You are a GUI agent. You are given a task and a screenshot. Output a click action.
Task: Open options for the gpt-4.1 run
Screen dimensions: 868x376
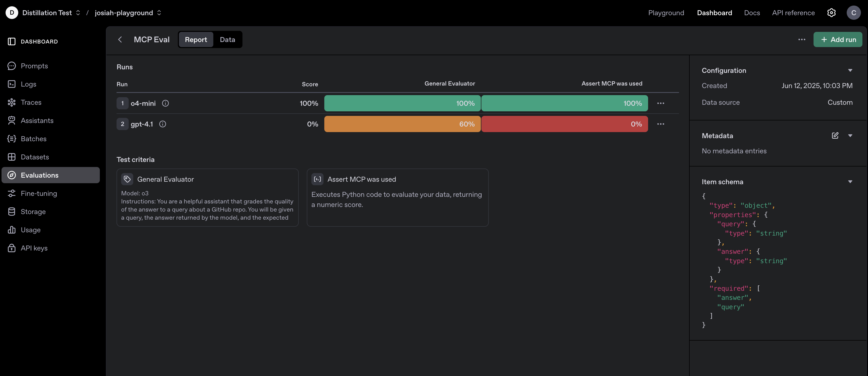click(x=661, y=124)
